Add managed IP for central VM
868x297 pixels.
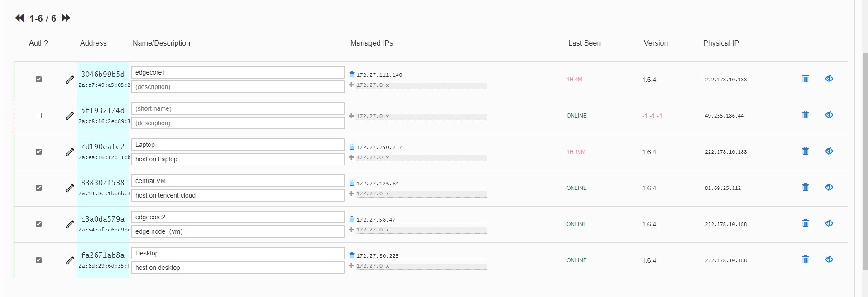pos(351,193)
